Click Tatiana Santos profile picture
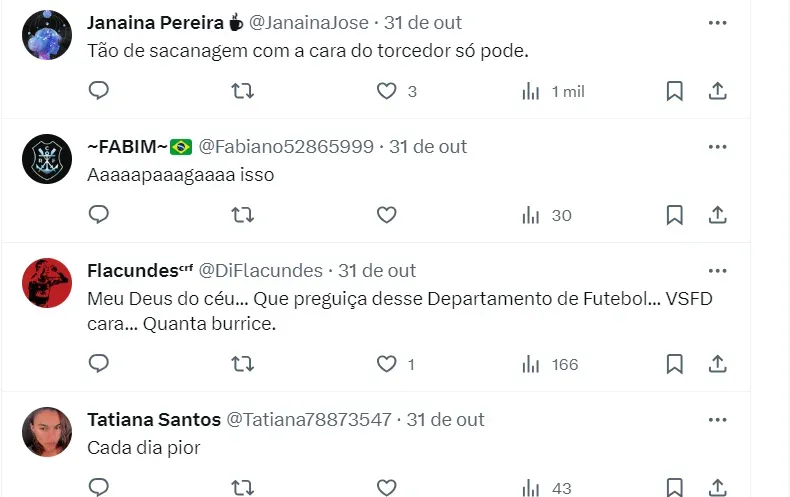790x497 pixels. pyautogui.click(x=47, y=432)
